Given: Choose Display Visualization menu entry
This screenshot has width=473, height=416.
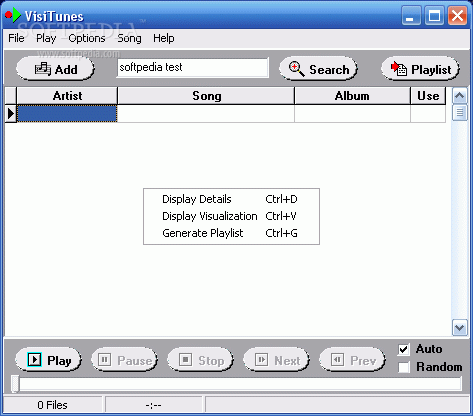Looking at the screenshot, I should [x=231, y=216].
